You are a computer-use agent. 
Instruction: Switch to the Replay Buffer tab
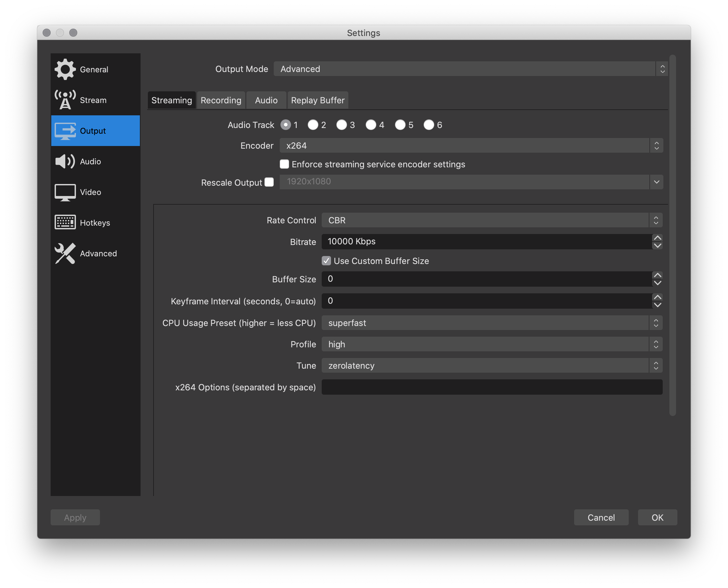pyautogui.click(x=318, y=100)
